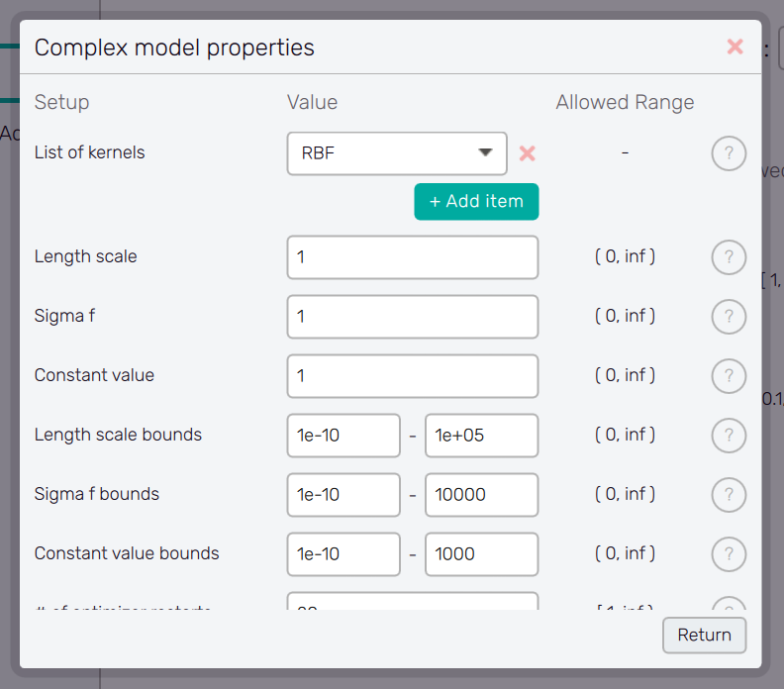Edit Length scale upper bound 1e+05
The height and width of the screenshot is (689, 784).
[x=481, y=436]
